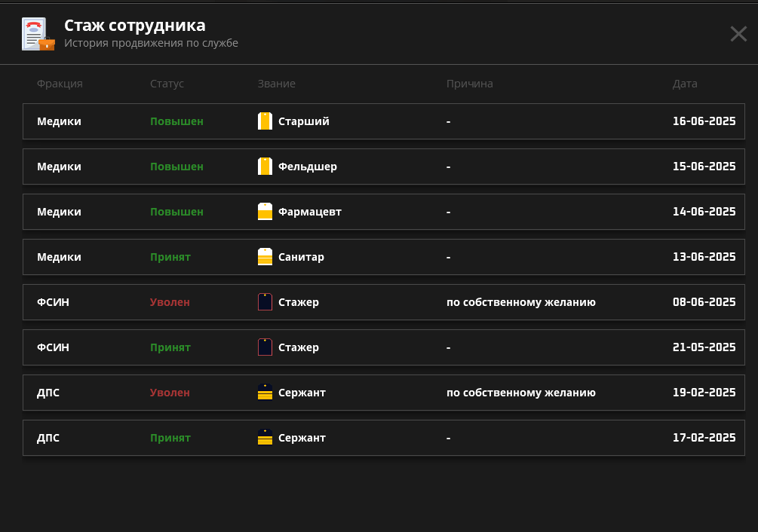
Task: Click Повышен status in the Старший row
Action: (176, 121)
